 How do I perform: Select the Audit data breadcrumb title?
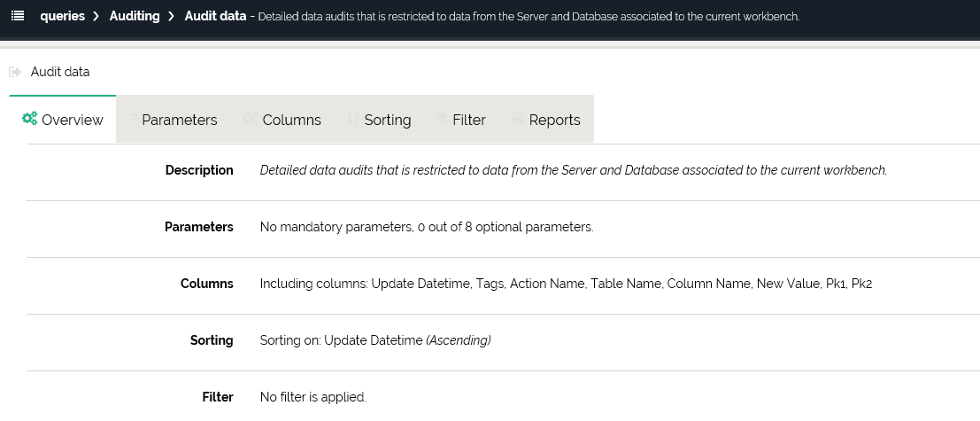(215, 16)
